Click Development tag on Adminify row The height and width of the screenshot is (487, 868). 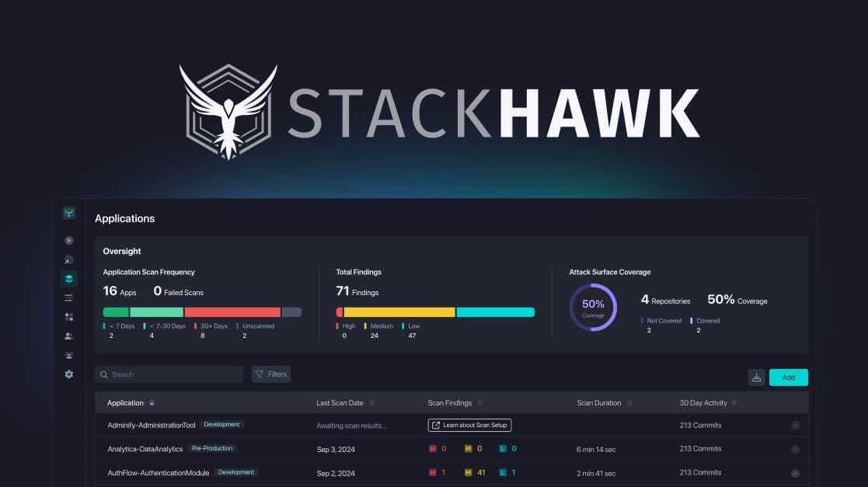[221, 424]
